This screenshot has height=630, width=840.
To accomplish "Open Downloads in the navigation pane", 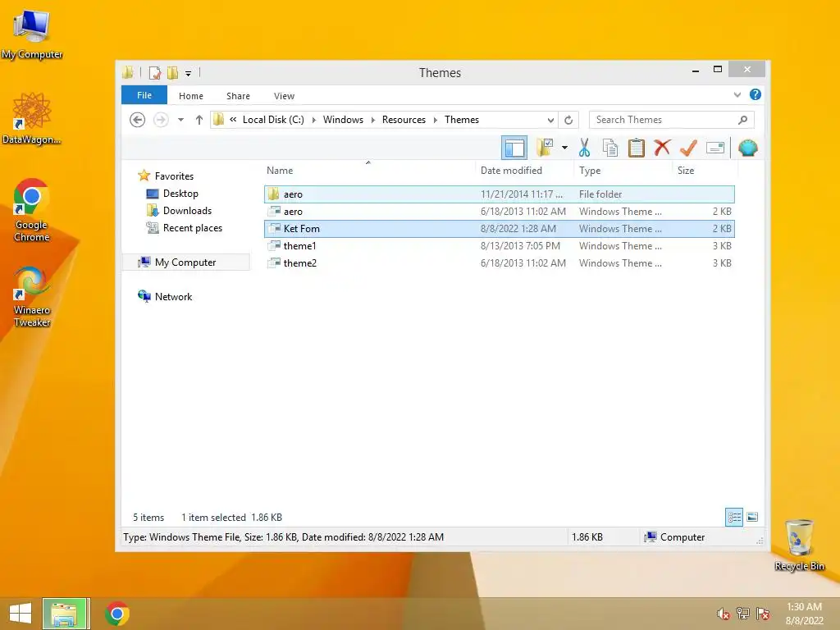I will click(187, 211).
